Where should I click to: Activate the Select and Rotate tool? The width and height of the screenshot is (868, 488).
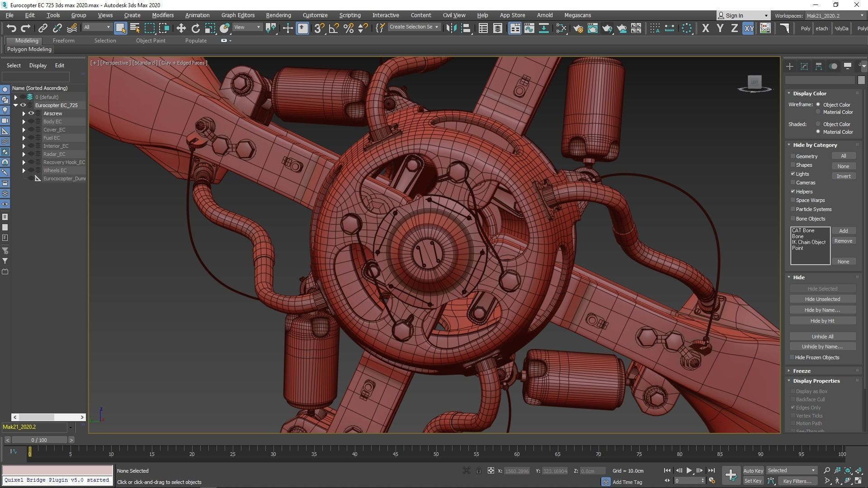coord(195,28)
